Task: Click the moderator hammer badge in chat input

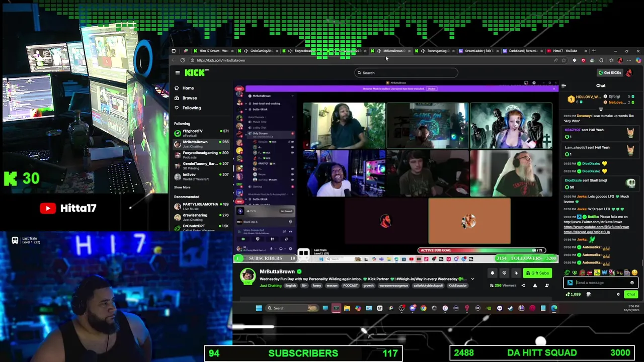Action: coord(570,283)
